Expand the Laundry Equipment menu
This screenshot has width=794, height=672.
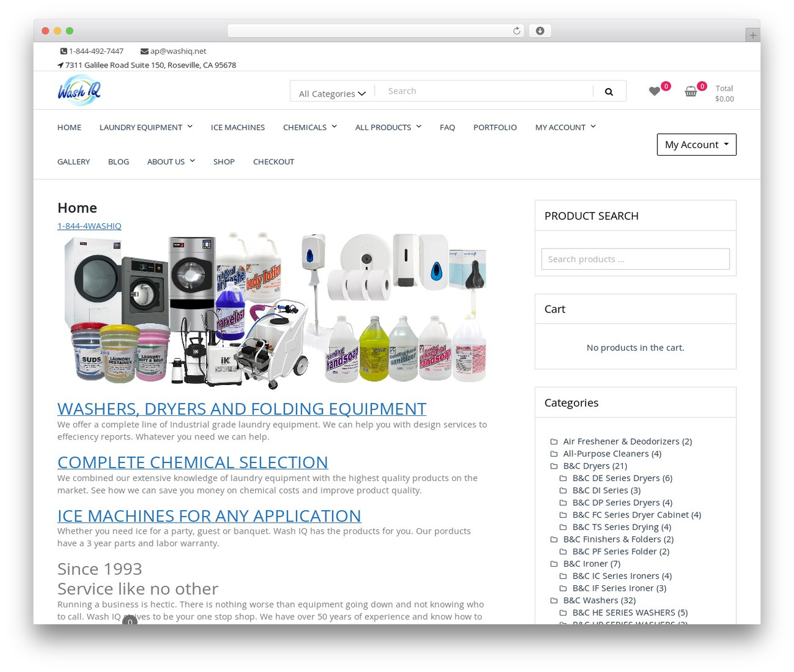pos(146,127)
